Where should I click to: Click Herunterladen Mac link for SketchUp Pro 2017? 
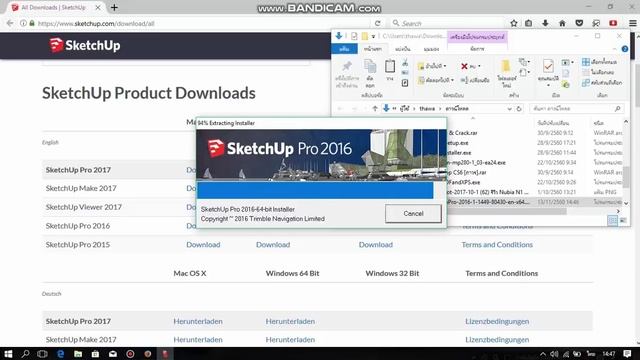(198, 321)
